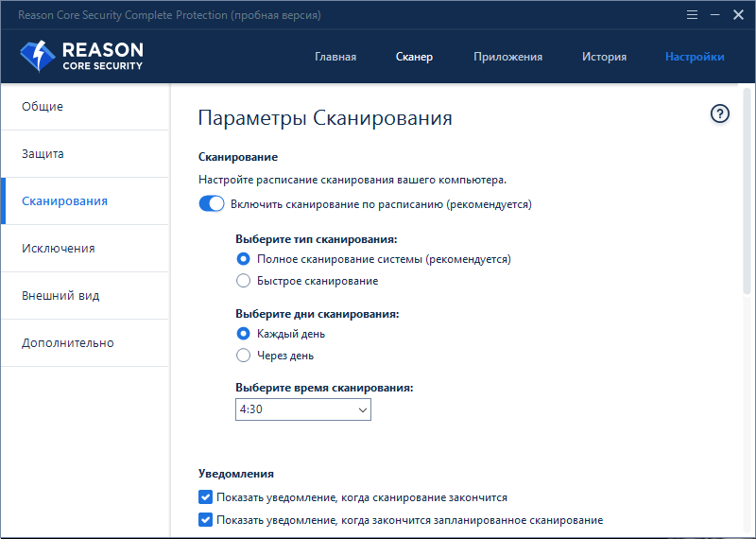Viewport: 756px width, 539px height.
Task: Click the Выберите время сканирования label
Action: (324, 388)
